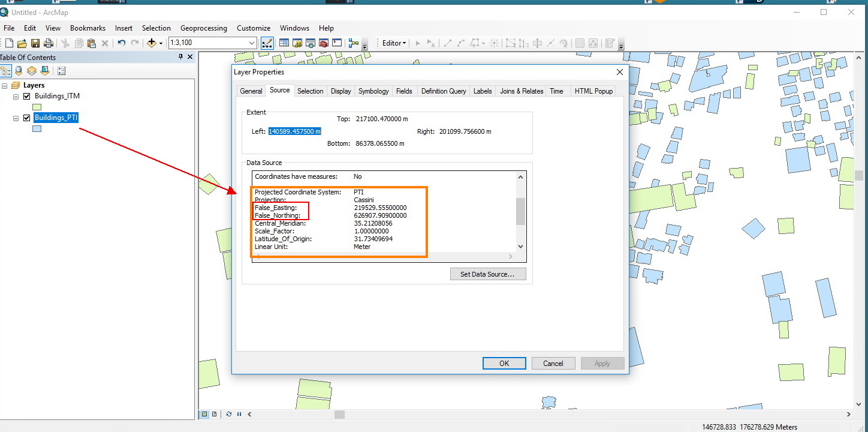Open the ArcToolbox window

click(x=324, y=43)
